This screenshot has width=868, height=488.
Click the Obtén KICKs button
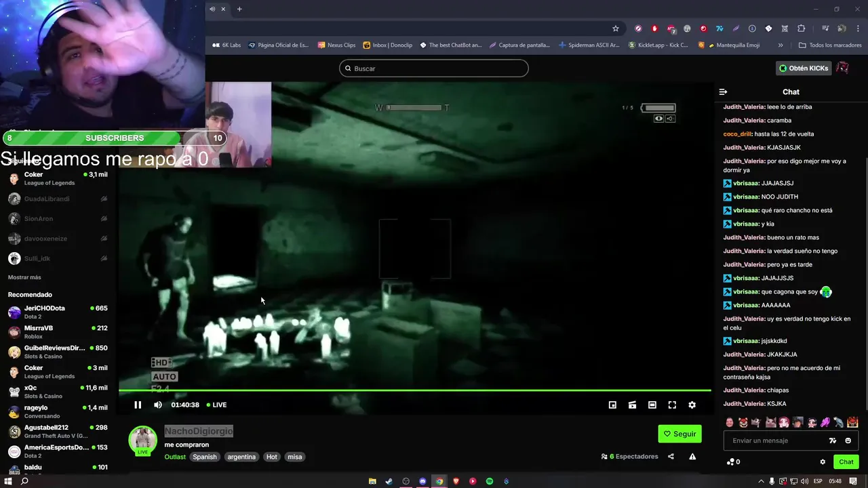[x=804, y=68]
